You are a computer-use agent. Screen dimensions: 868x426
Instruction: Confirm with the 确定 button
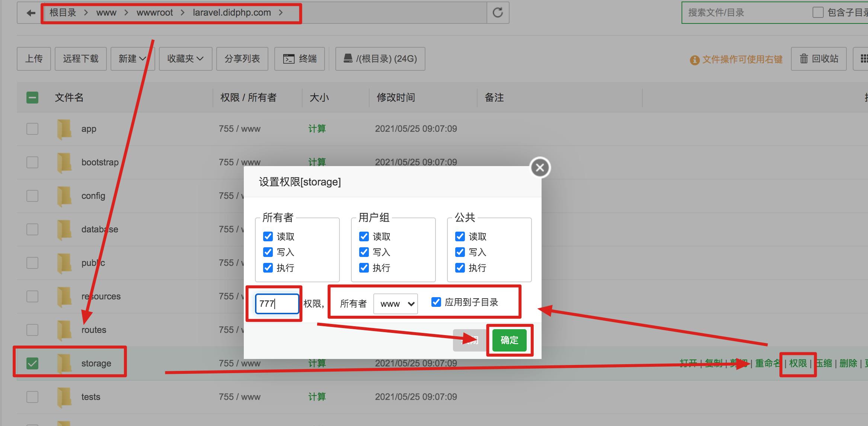coord(509,340)
